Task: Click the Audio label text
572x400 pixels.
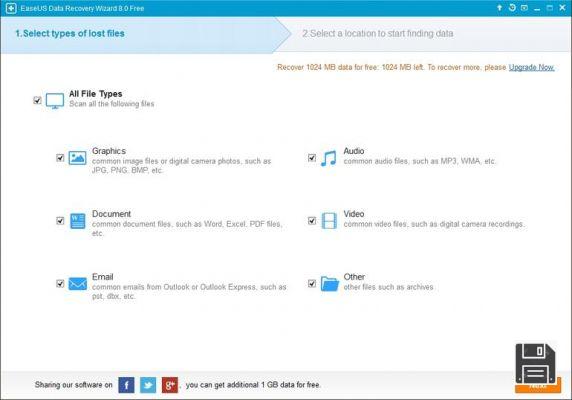Action: [x=354, y=151]
